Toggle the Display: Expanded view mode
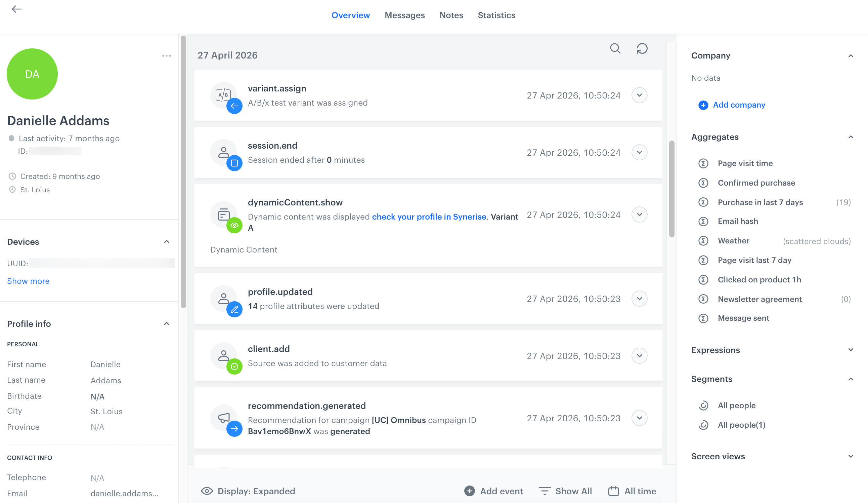 point(248,491)
